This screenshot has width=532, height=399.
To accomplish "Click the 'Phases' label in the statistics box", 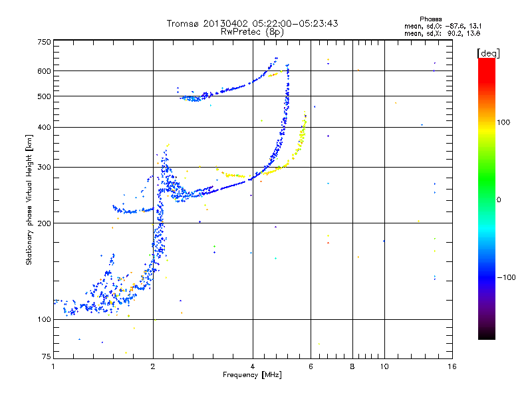I will pyautogui.click(x=430, y=19).
